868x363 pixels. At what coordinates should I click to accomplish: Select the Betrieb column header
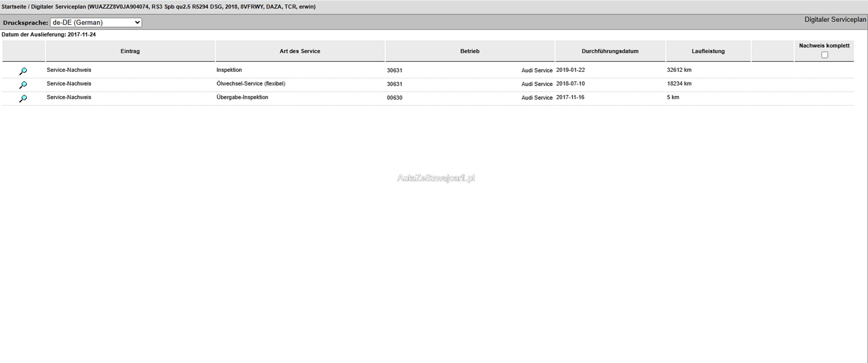469,51
